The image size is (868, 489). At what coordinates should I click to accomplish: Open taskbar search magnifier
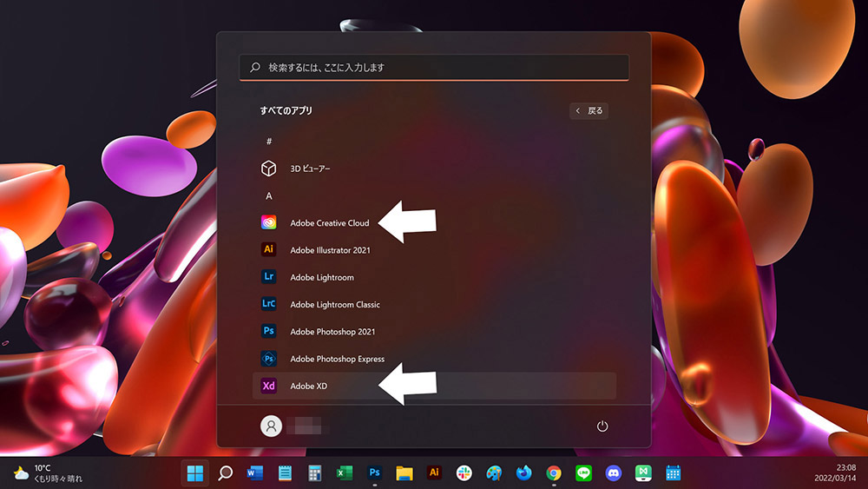[225, 473]
